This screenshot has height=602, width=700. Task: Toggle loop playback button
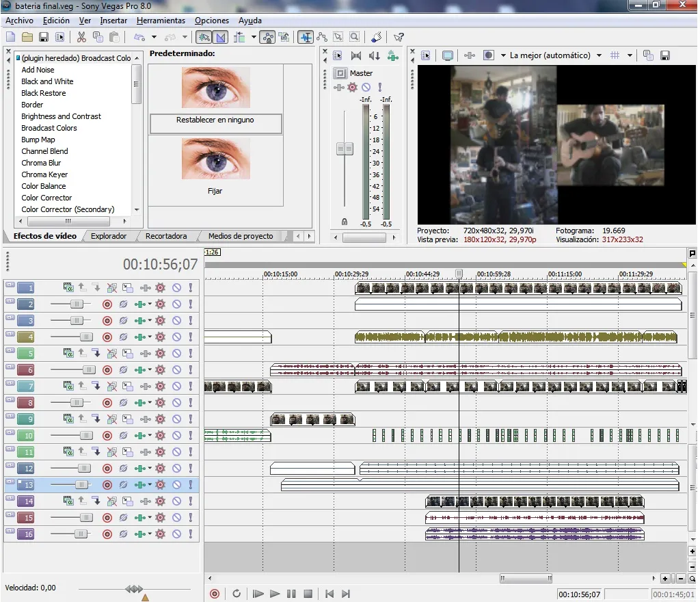click(x=237, y=594)
